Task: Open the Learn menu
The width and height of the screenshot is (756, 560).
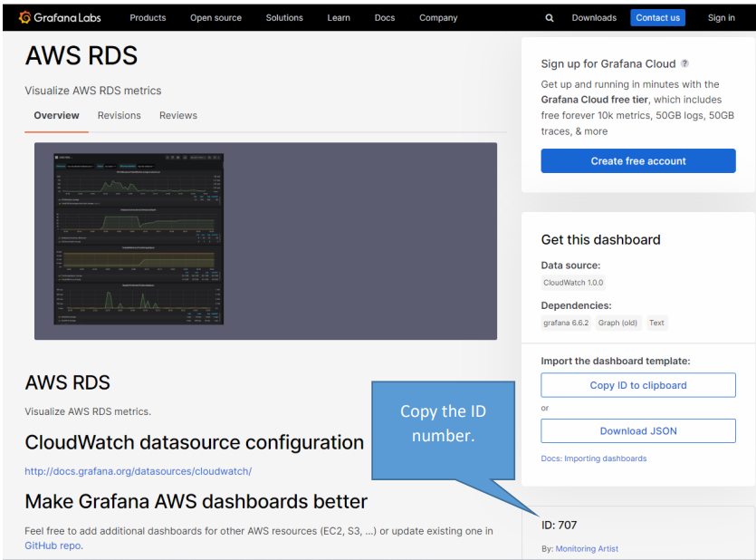Action: (339, 18)
